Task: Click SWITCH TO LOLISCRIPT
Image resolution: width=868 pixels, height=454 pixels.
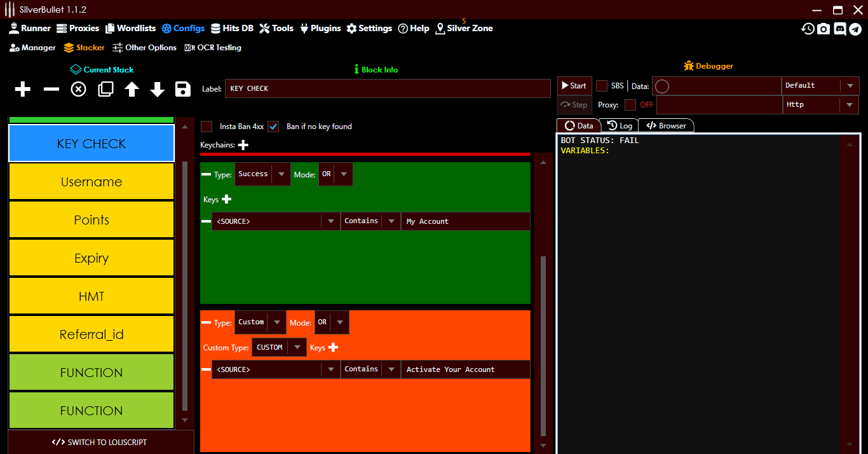Action: pyautogui.click(x=100, y=442)
